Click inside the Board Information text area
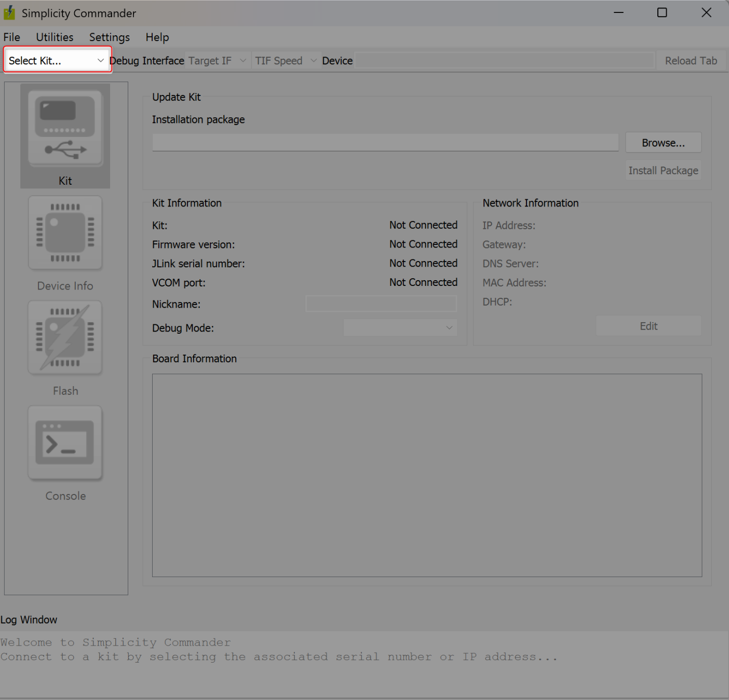 427,475
